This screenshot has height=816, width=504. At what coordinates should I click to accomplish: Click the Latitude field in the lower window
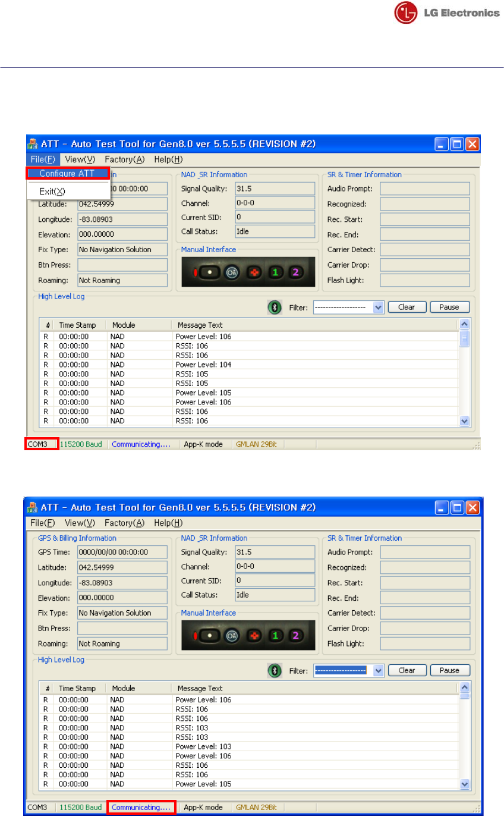pyautogui.click(x=122, y=567)
